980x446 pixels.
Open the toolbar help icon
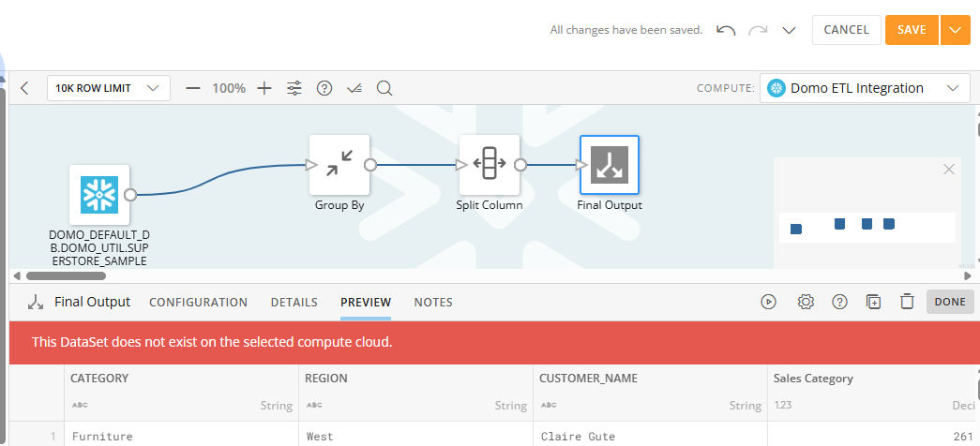pos(324,88)
